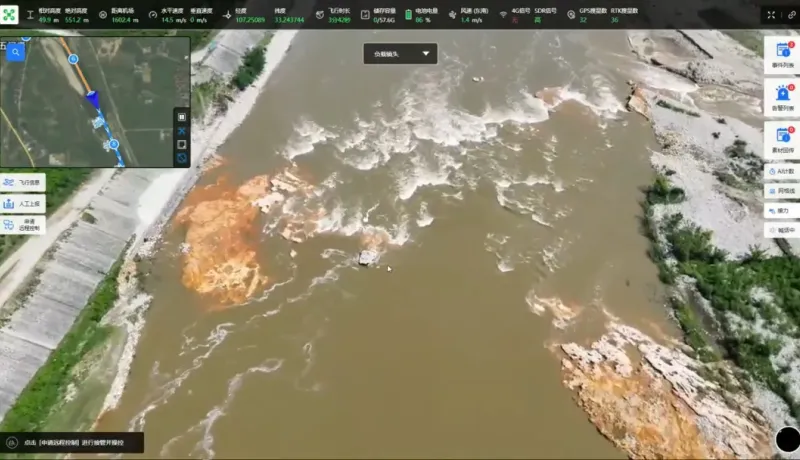Click the black circle button in bottom-right
Viewport: 800px width, 460px height.
[x=787, y=440]
